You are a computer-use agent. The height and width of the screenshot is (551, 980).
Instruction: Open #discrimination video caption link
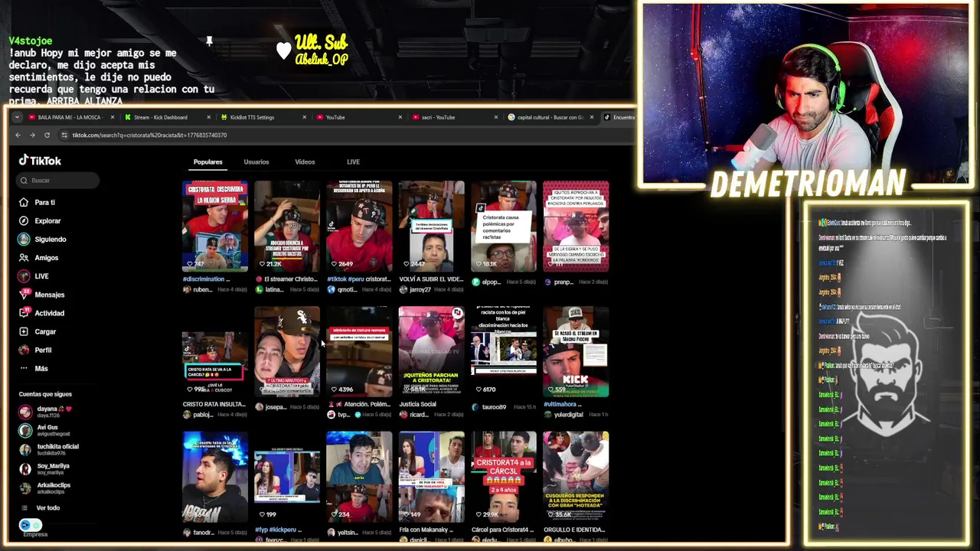206,279
